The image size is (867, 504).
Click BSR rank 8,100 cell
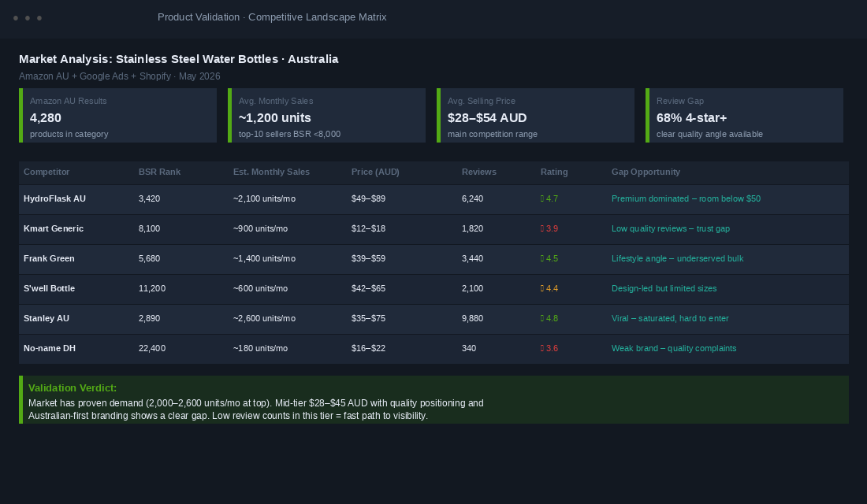(149, 228)
